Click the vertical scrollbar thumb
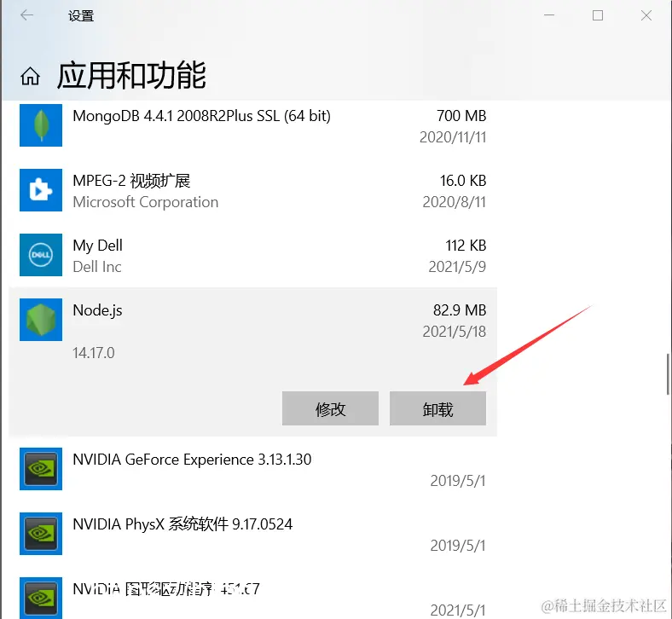This screenshot has width=672, height=619. click(x=669, y=374)
